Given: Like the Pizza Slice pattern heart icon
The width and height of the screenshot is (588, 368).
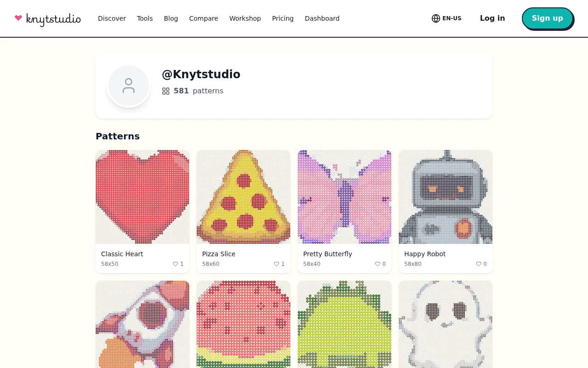Looking at the screenshot, I should pyautogui.click(x=277, y=264).
